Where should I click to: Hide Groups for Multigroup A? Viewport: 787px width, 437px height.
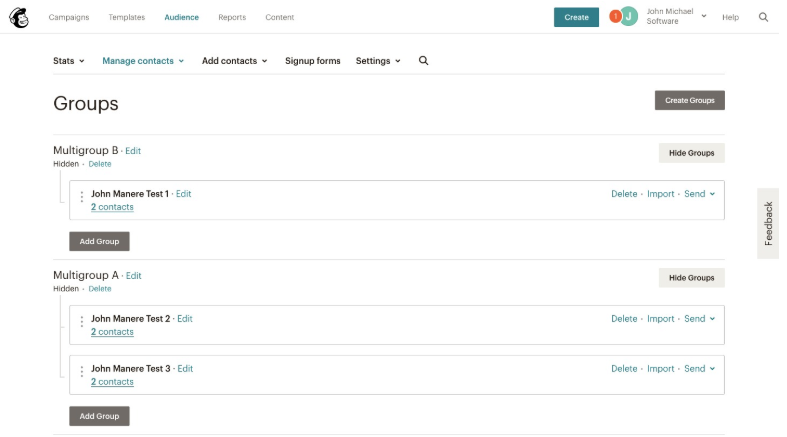tap(692, 278)
